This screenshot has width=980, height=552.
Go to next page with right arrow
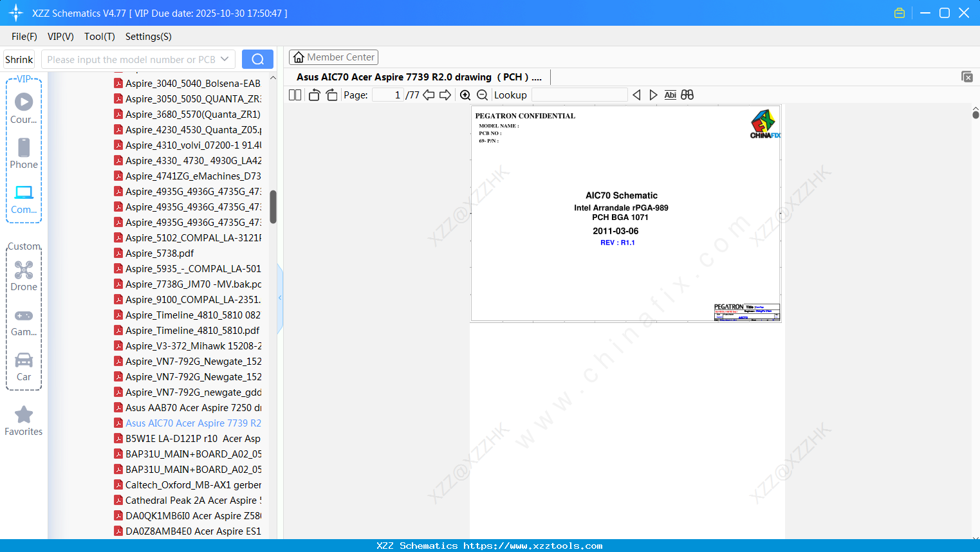445,95
